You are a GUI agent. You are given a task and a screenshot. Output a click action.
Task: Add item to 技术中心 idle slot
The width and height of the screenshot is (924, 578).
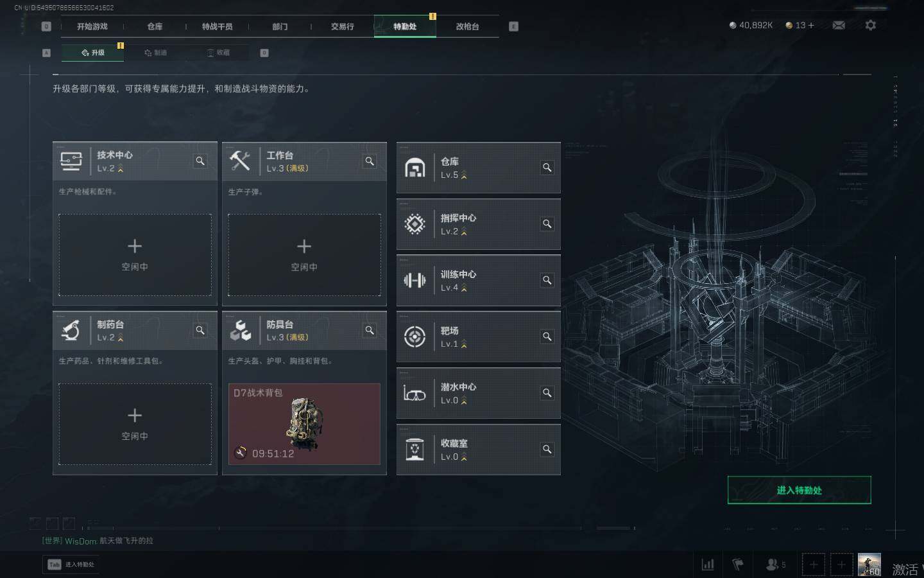click(135, 255)
